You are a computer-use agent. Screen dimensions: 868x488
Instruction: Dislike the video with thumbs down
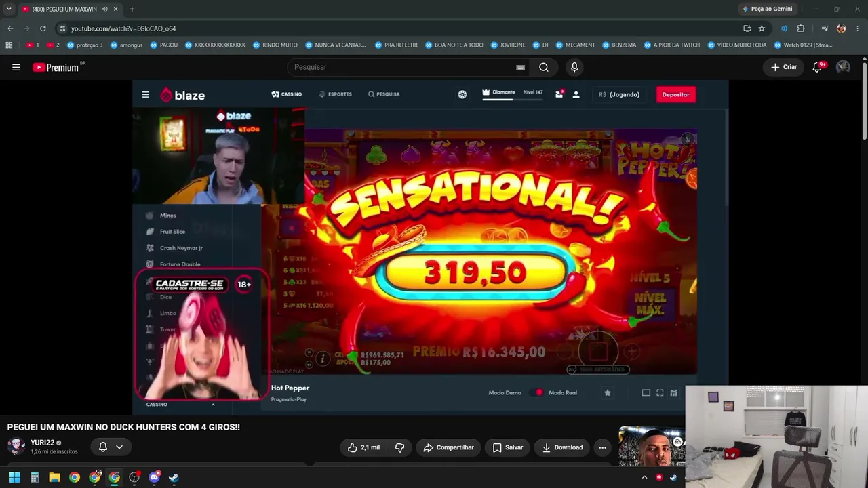click(x=400, y=447)
